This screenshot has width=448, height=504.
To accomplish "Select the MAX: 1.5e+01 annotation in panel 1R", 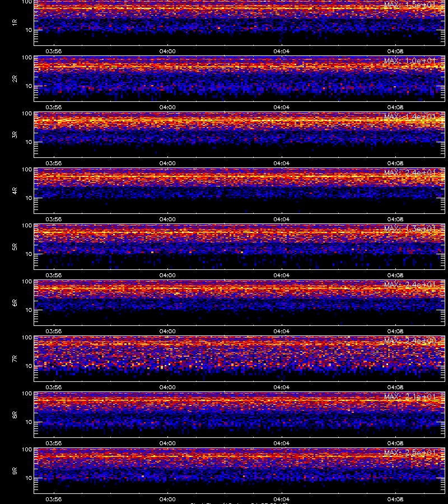I will coord(410,4).
